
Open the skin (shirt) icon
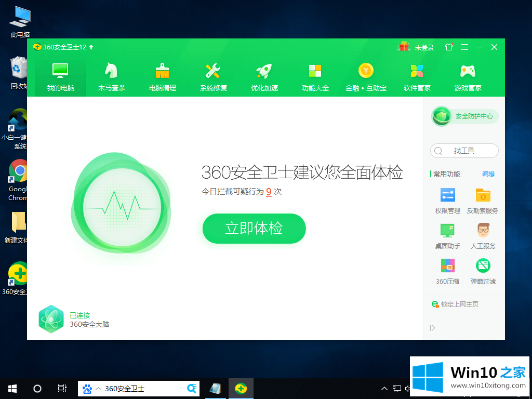[x=449, y=47]
